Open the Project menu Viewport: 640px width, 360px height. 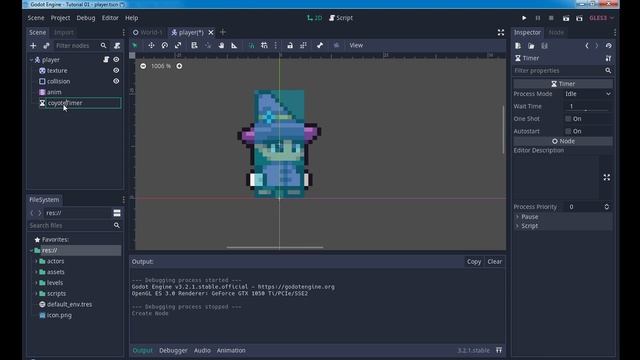(60, 18)
